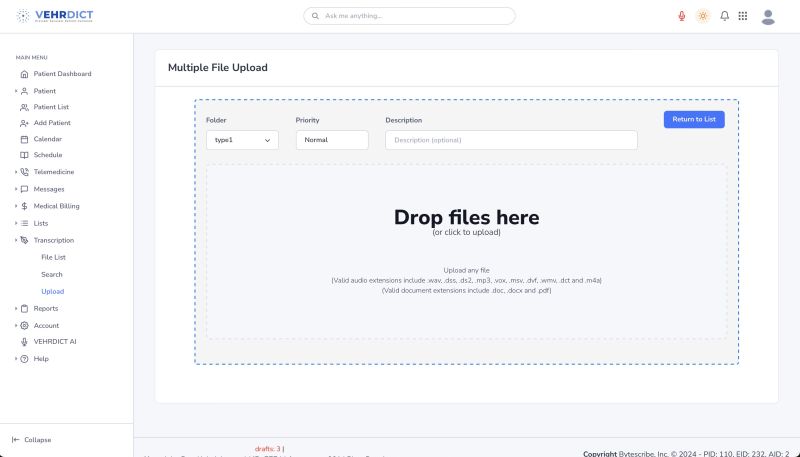Click the Account gear icon
The image size is (800, 457).
pos(24,325)
